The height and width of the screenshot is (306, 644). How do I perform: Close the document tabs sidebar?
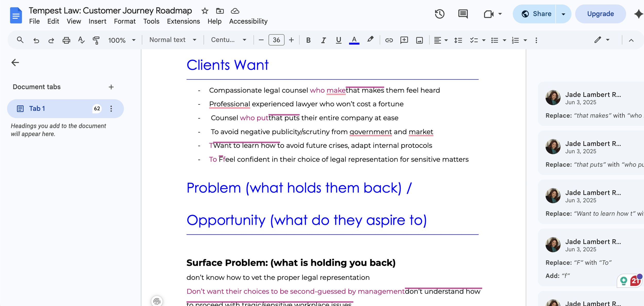click(x=15, y=62)
